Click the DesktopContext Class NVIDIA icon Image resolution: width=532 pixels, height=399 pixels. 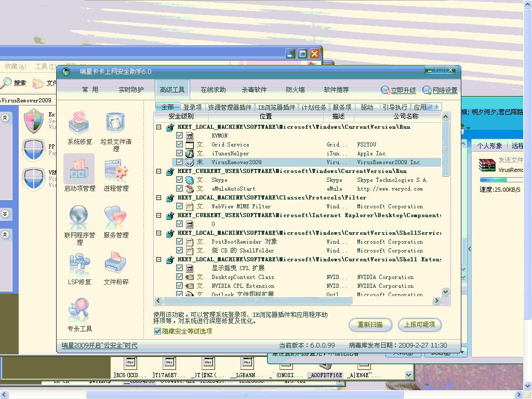(x=190, y=277)
